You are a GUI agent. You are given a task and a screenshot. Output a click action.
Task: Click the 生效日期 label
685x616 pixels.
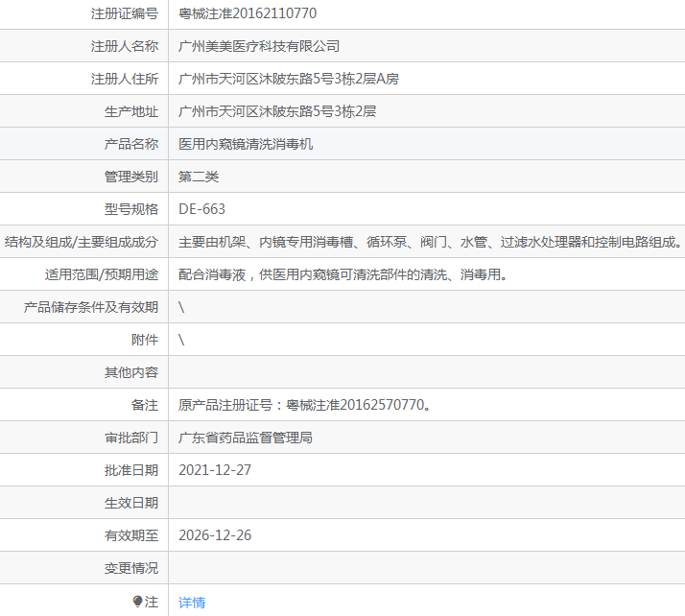point(131,503)
